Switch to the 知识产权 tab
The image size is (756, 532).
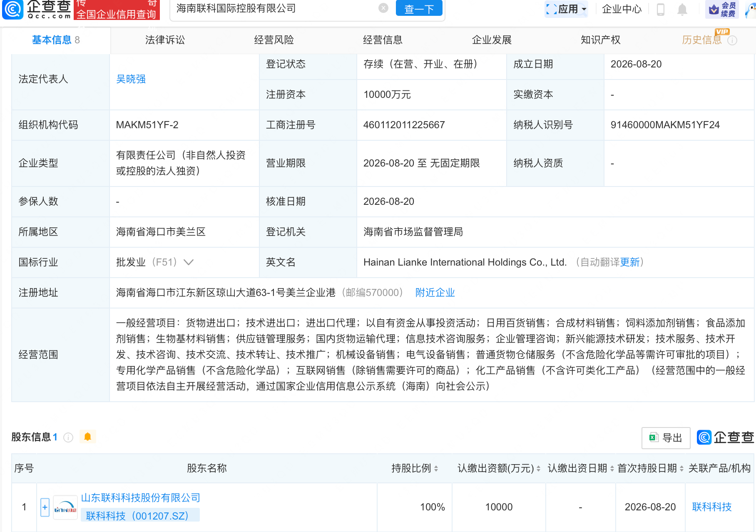point(601,40)
